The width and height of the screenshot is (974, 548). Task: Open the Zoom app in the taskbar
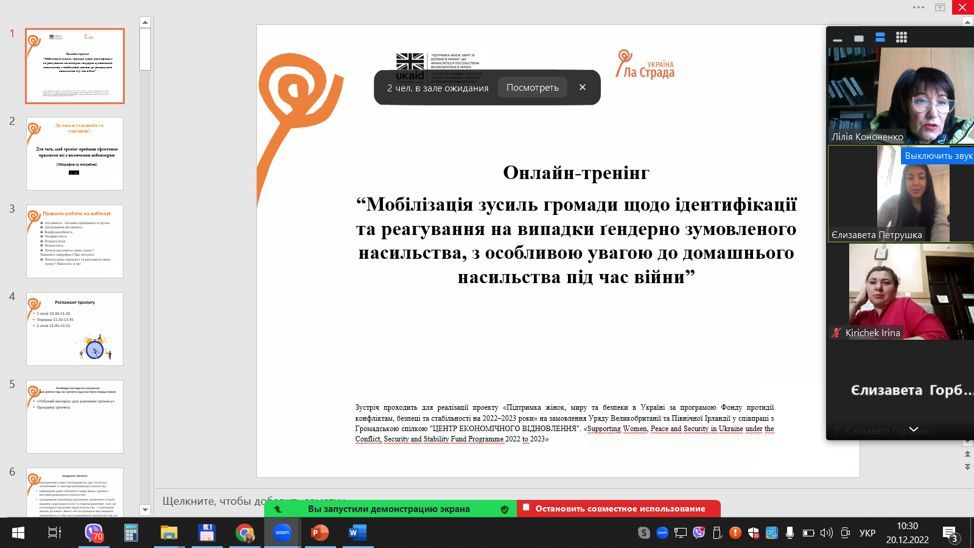pyautogui.click(x=282, y=533)
